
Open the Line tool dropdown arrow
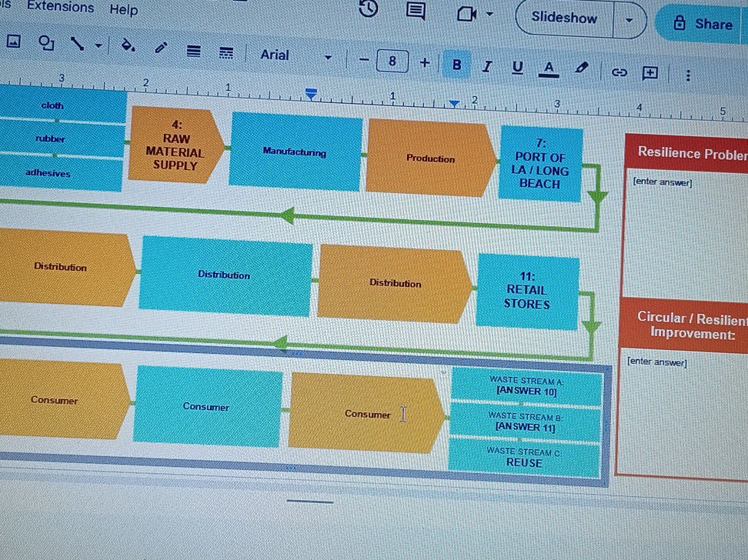99,46
